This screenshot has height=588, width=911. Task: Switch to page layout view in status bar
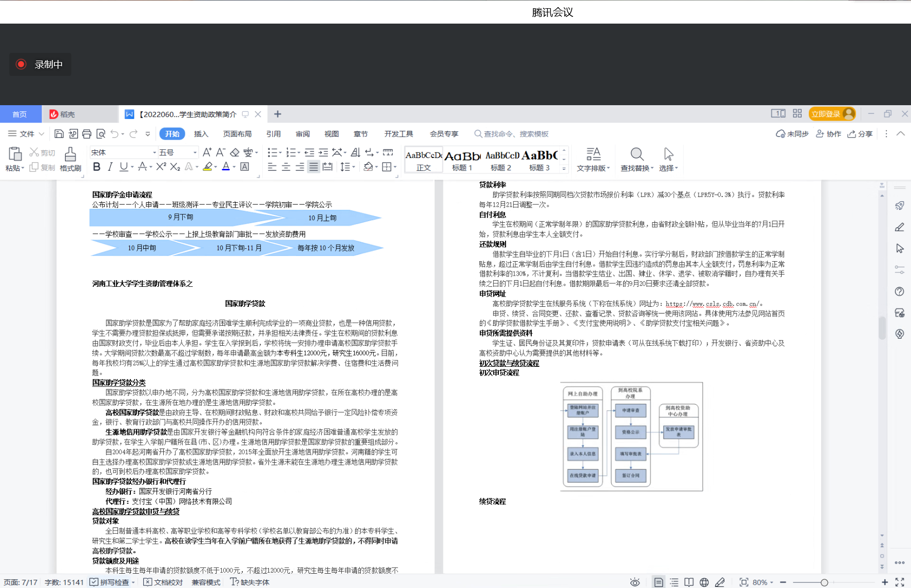658,582
